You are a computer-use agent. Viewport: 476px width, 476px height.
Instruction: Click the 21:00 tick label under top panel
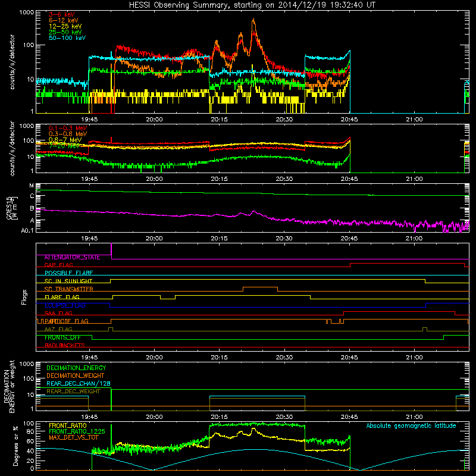point(414,120)
